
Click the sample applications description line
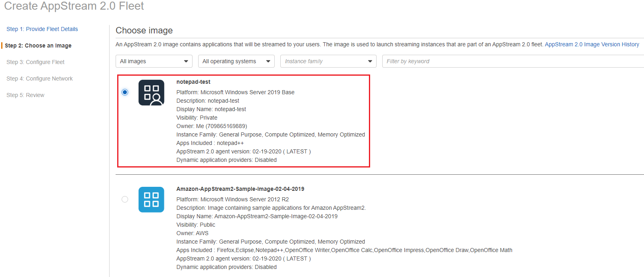tap(271, 208)
